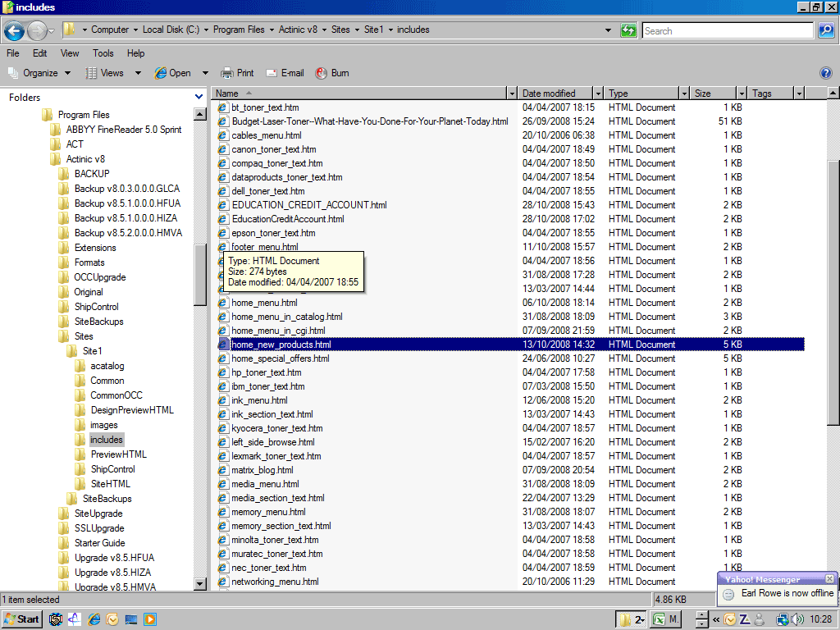
Task: Click the green Refresh button
Action: coord(628,30)
